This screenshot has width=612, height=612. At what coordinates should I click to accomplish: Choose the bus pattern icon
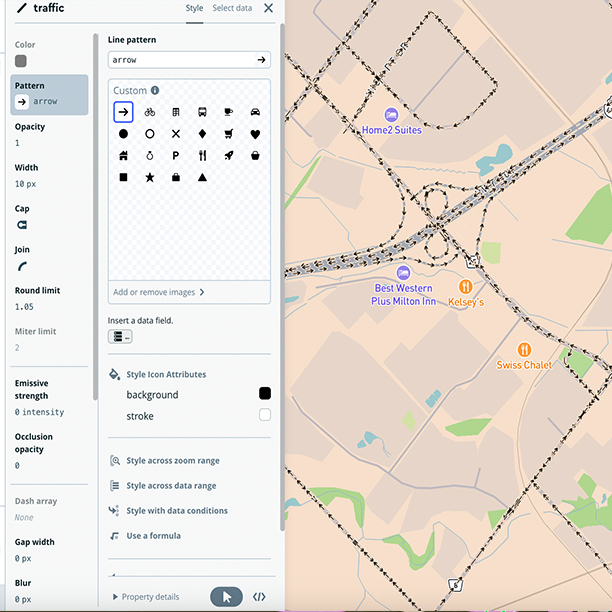tap(202, 112)
